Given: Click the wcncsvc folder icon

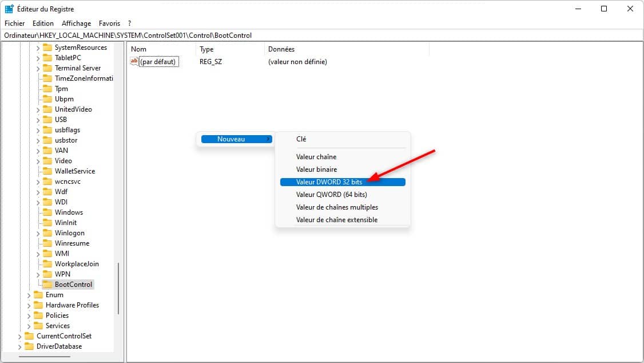Looking at the screenshot, I should tap(47, 181).
